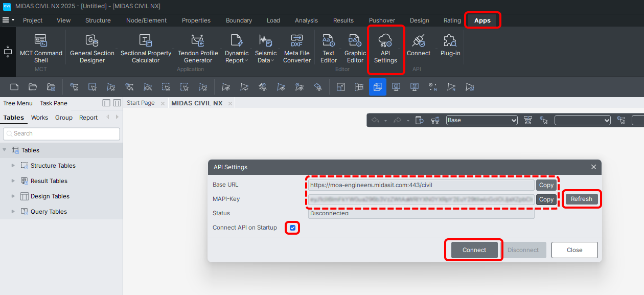Open the Base combo box
The height and width of the screenshot is (295, 644).
pyautogui.click(x=482, y=120)
